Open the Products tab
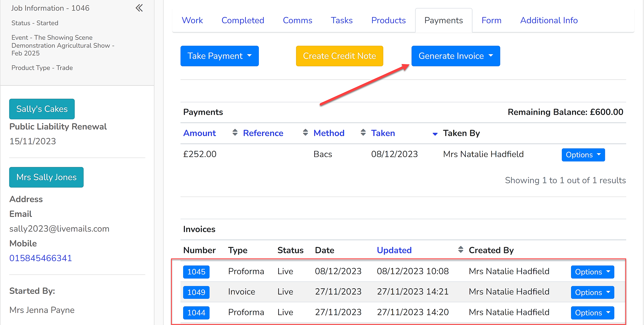The height and width of the screenshot is (325, 644). pos(388,20)
